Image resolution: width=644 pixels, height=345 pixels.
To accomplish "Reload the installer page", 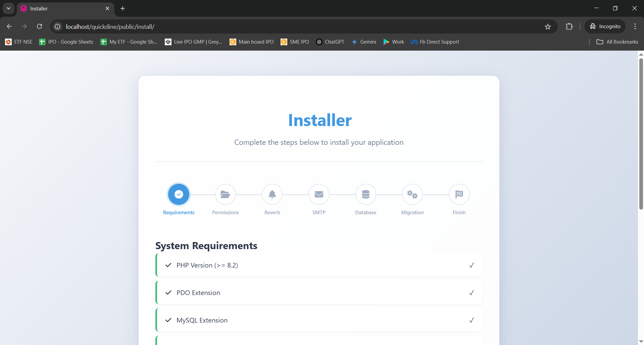I will click(40, 26).
